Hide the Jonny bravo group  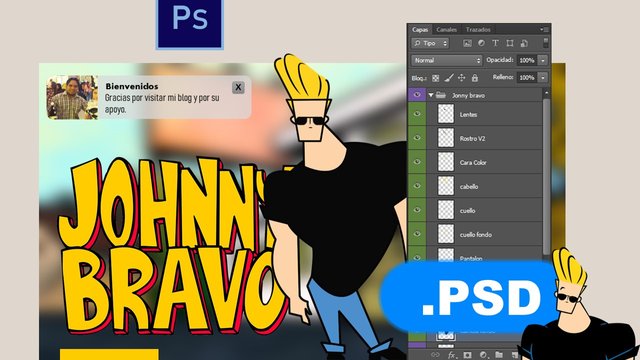click(417, 95)
